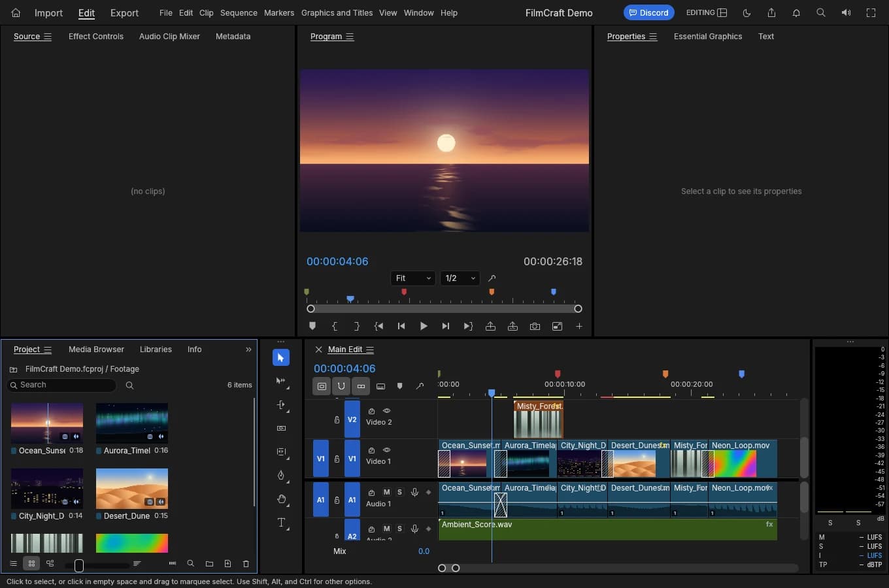The image size is (889, 588).
Task: Select the Type tool
Action: tap(281, 522)
